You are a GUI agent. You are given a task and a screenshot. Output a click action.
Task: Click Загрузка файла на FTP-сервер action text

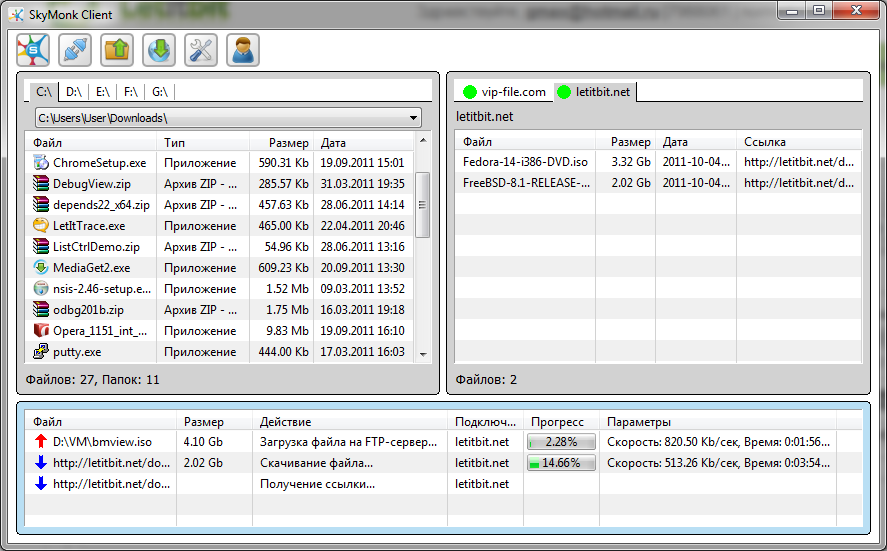tap(348, 442)
